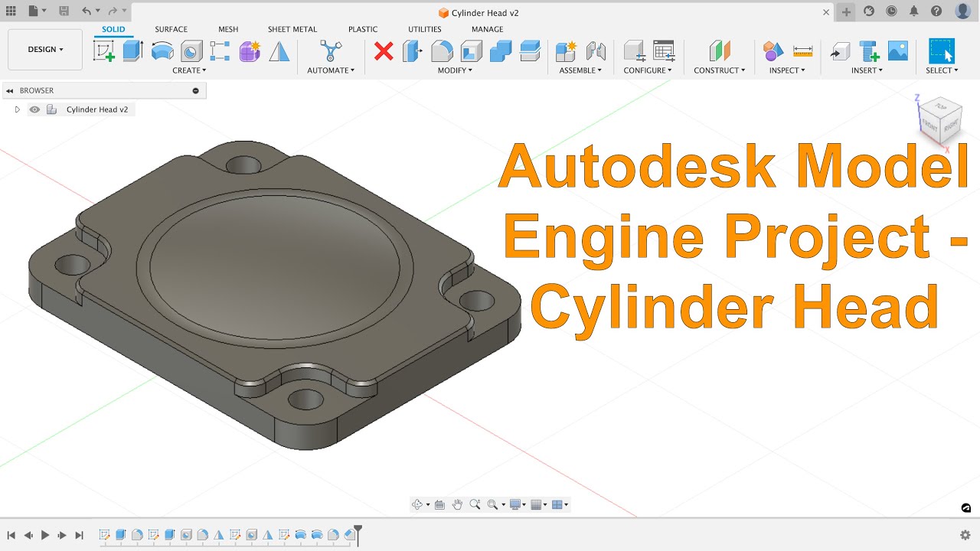Select the Offset Plane construct tool

tap(720, 51)
